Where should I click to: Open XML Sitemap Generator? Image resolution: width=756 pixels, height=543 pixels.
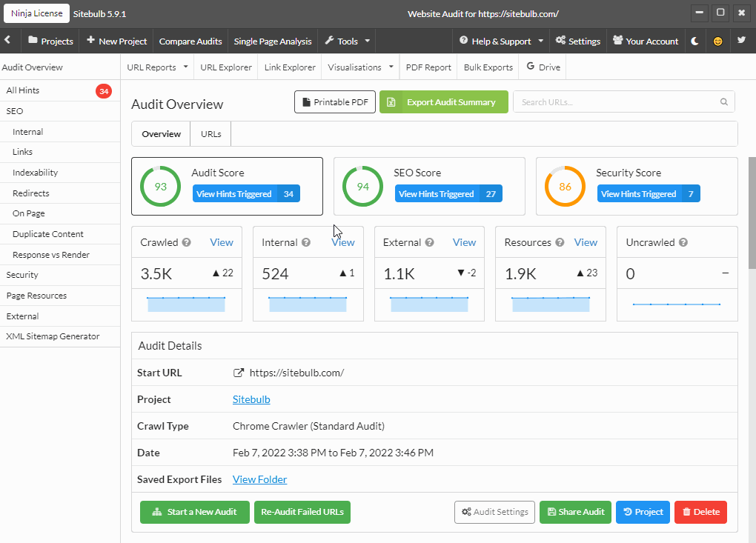(60, 336)
